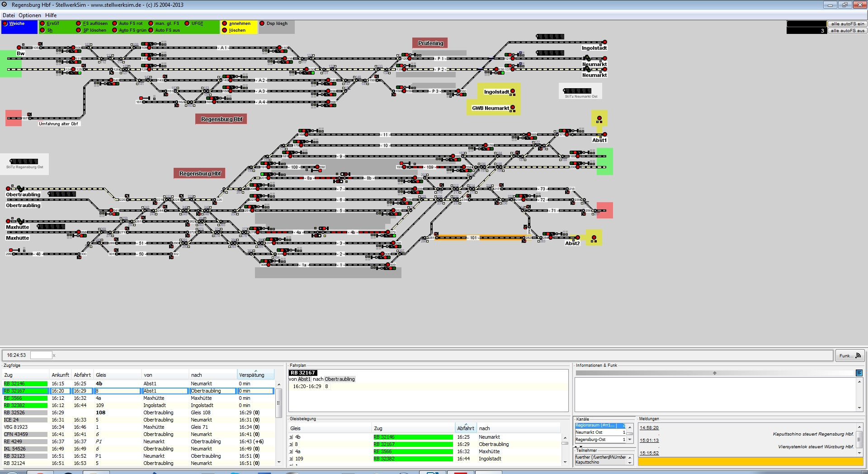
Task: Select the ErsGT radio option
Action: point(42,24)
